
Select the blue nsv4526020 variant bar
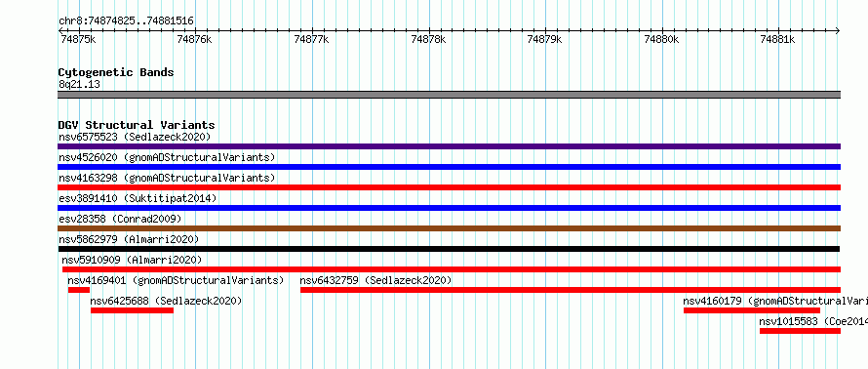[449, 167]
